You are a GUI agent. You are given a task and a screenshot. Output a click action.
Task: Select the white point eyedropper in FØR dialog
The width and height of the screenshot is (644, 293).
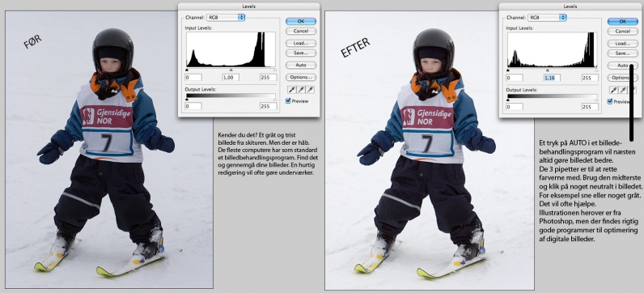pyautogui.click(x=311, y=89)
